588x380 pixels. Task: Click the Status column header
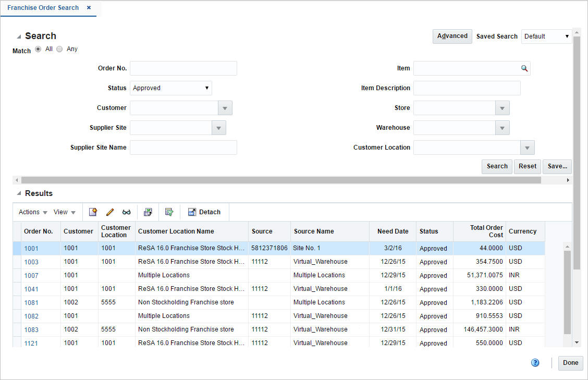pos(435,231)
